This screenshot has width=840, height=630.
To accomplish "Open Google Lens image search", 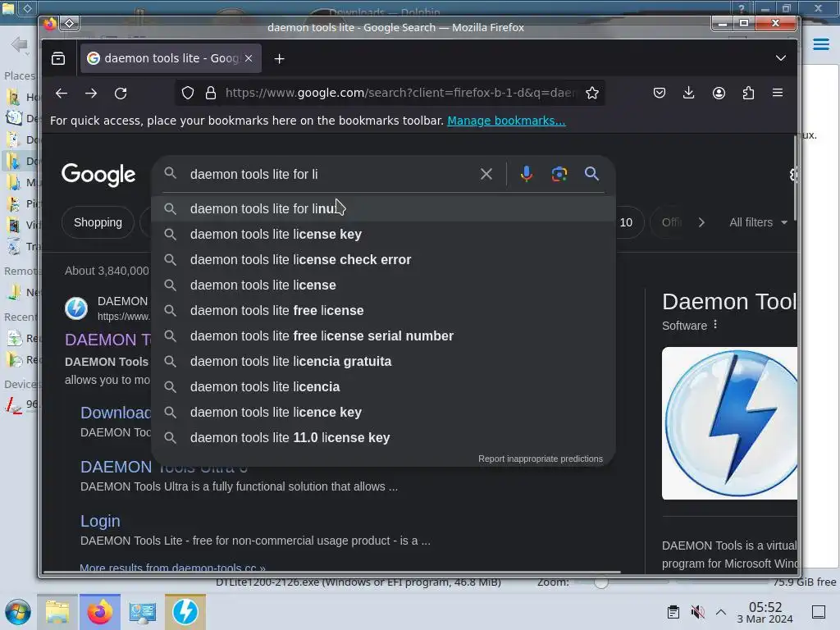I will click(559, 174).
